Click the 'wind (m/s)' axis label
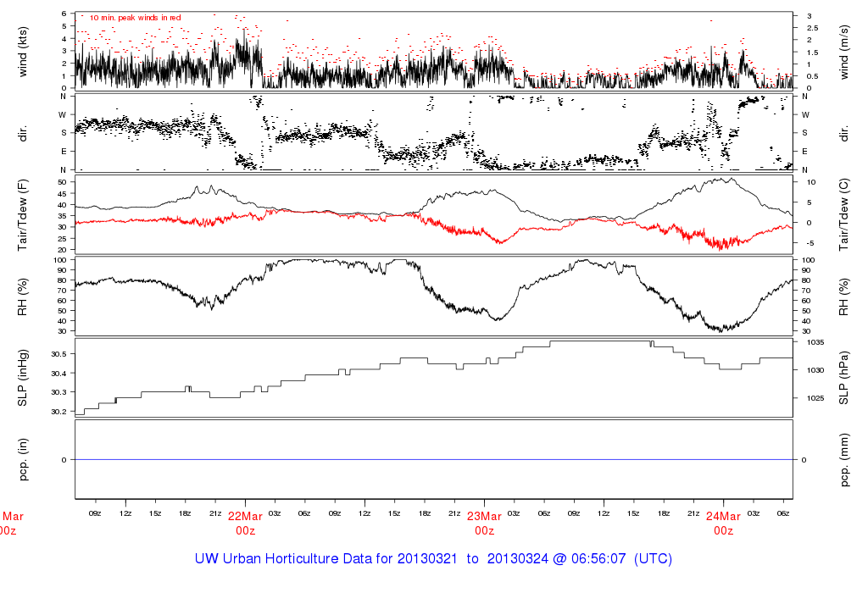Viewport: 868px width, 593px height. pyautogui.click(x=844, y=52)
